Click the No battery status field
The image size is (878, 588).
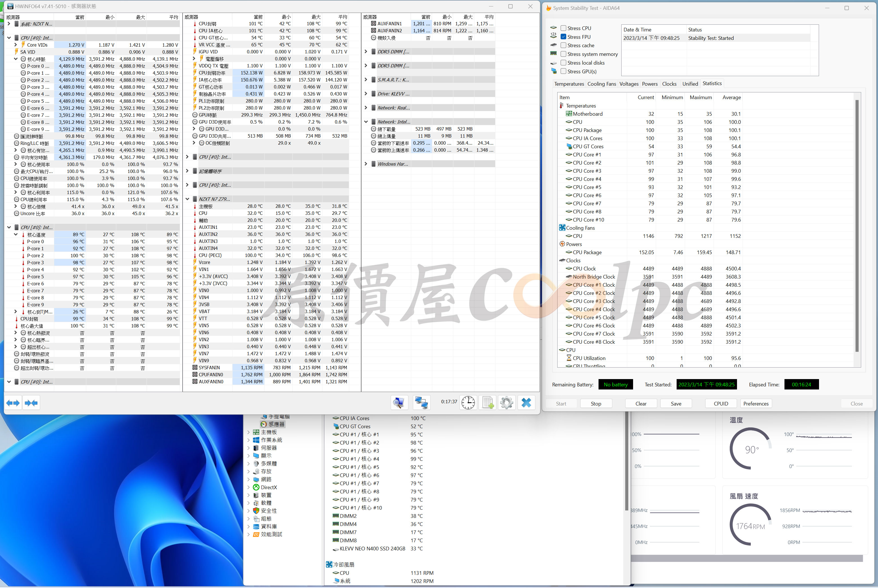(615, 385)
